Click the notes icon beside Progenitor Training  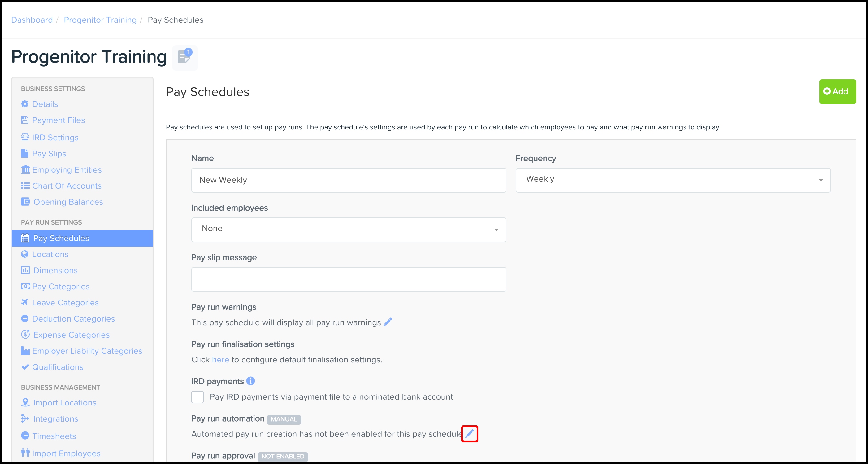coord(185,57)
